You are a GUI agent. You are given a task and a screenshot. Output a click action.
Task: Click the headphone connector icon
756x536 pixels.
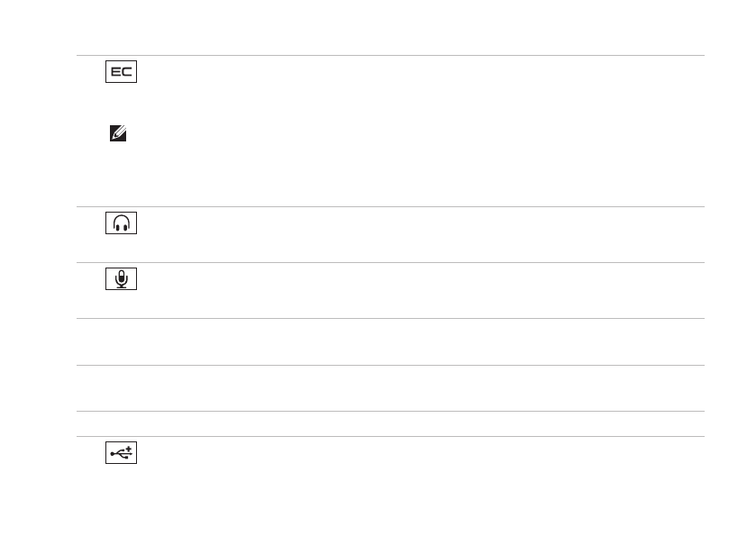click(x=122, y=223)
